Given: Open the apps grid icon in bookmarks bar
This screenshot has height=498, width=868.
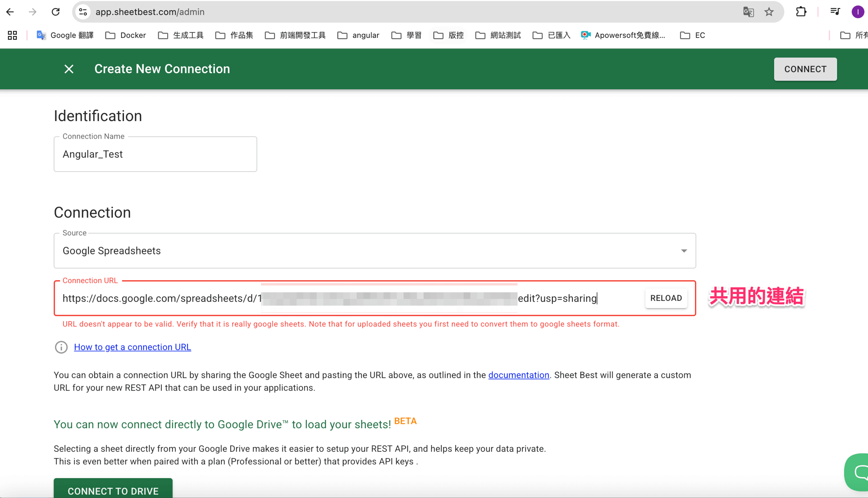Looking at the screenshot, I should point(12,35).
